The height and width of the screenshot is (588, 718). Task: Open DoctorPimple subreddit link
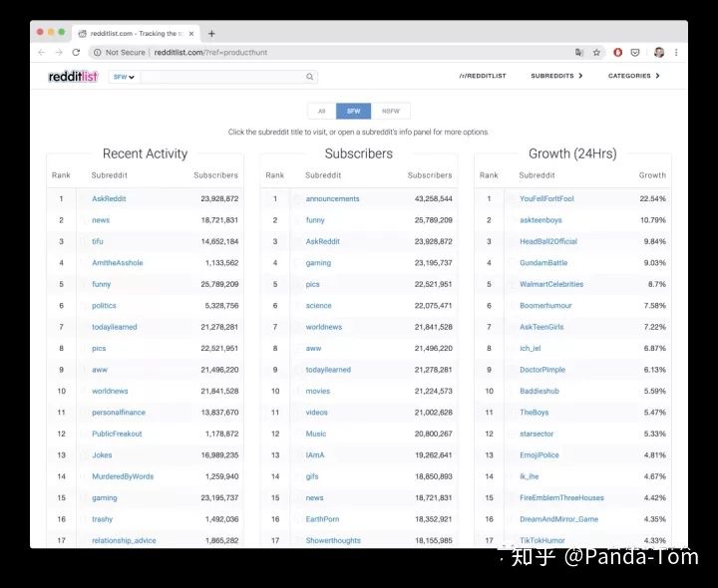[x=542, y=370]
